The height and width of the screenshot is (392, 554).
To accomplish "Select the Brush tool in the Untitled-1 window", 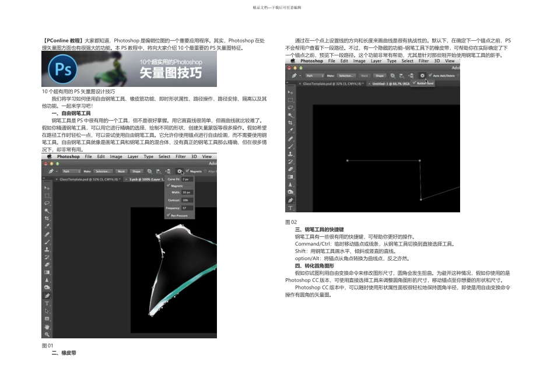I will (x=290, y=146).
